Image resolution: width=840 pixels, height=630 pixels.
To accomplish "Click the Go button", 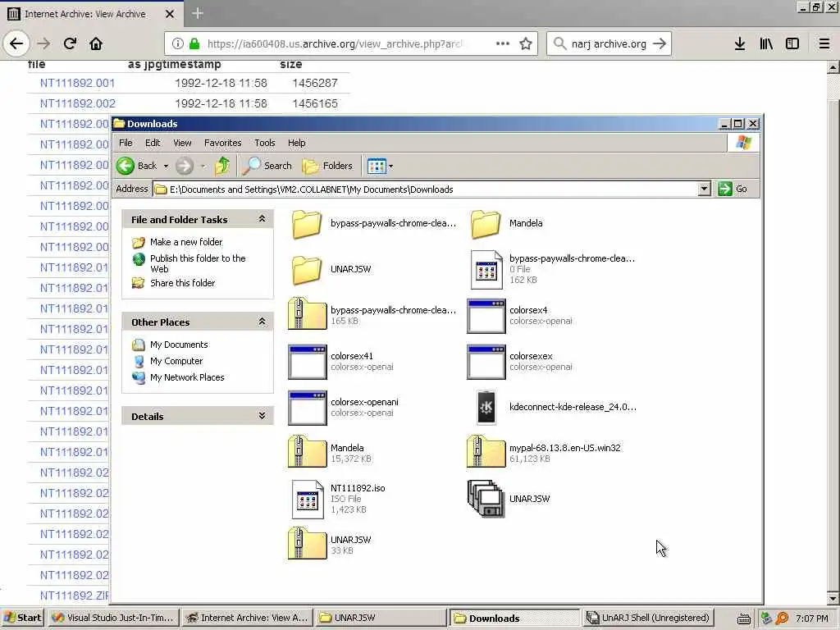I will [x=733, y=189].
